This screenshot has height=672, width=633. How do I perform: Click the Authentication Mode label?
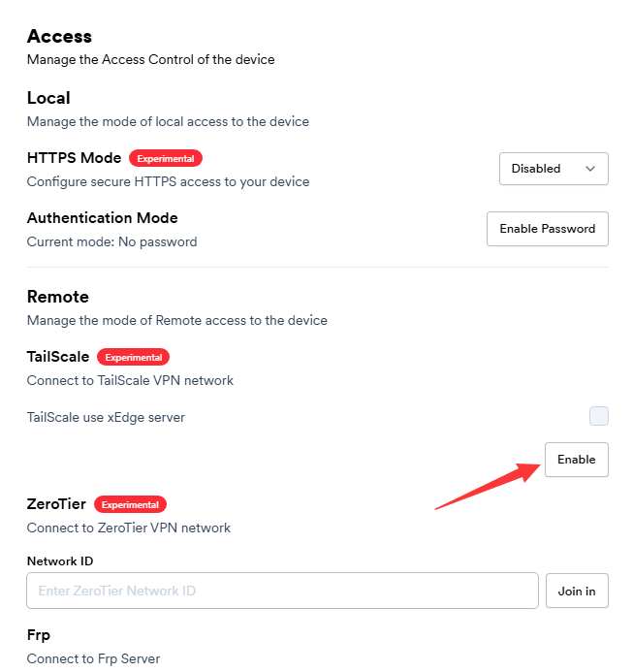[x=102, y=218]
